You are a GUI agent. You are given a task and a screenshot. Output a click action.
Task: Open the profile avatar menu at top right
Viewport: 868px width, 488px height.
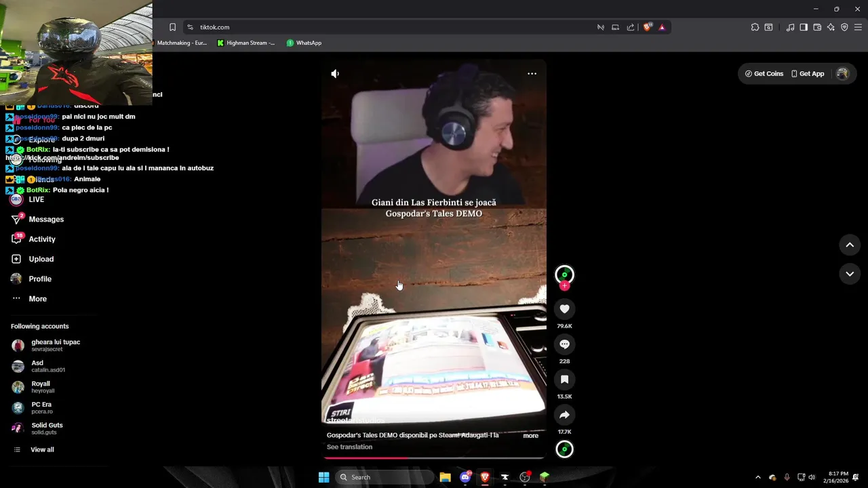(x=842, y=73)
